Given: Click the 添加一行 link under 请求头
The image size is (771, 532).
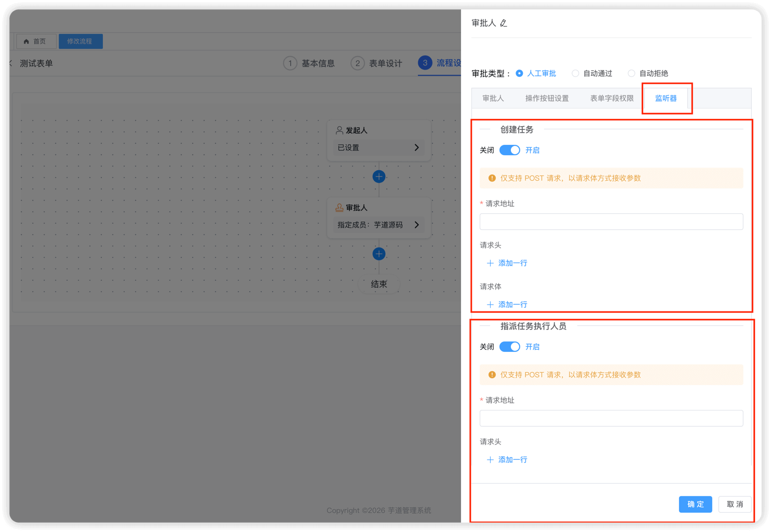Looking at the screenshot, I should pyautogui.click(x=512, y=263).
